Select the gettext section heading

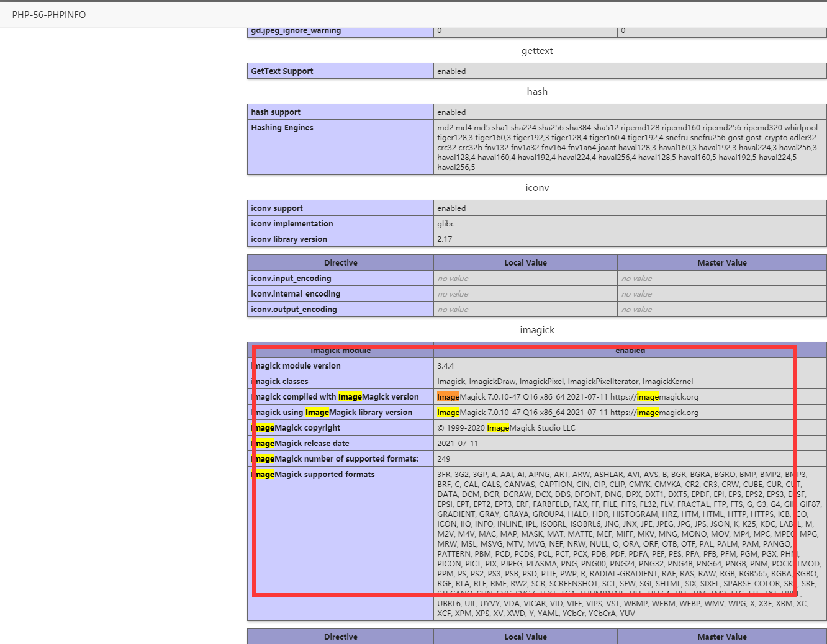537,51
